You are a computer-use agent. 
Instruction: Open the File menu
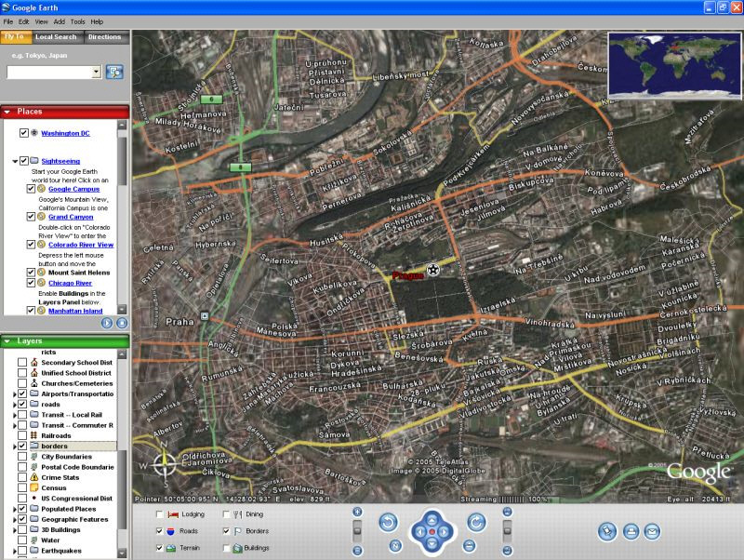point(8,21)
